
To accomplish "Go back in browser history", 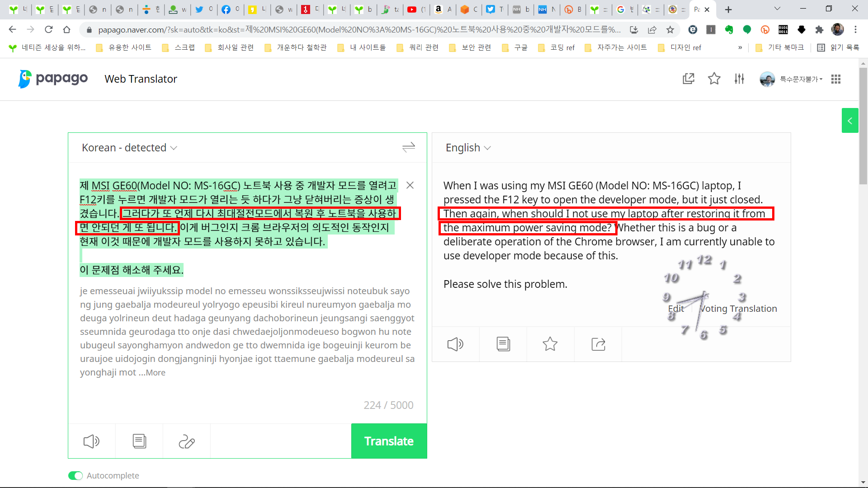I will pos(12,29).
